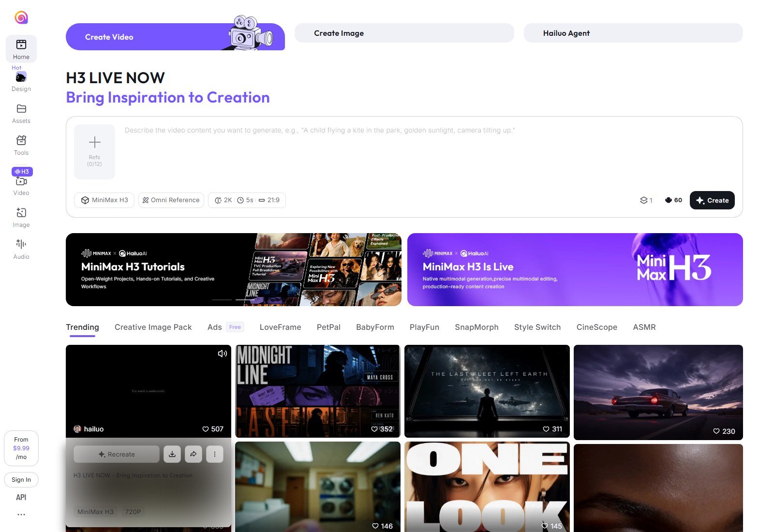Open the MiniMax H3 Tutorials banner
This screenshot has height=532, width=774.
point(234,269)
